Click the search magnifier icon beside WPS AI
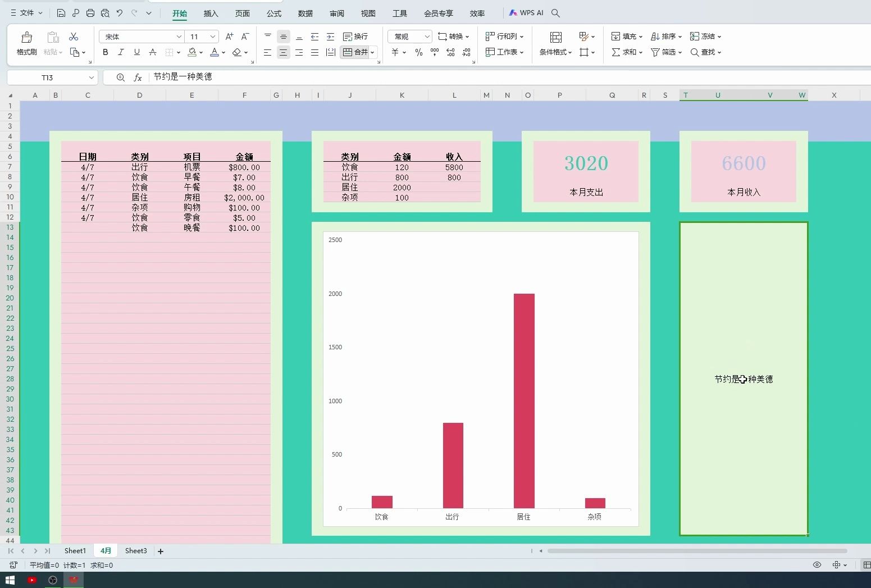Image resolution: width=871 pixels, height=588 pixels. (x=555, y=13)
